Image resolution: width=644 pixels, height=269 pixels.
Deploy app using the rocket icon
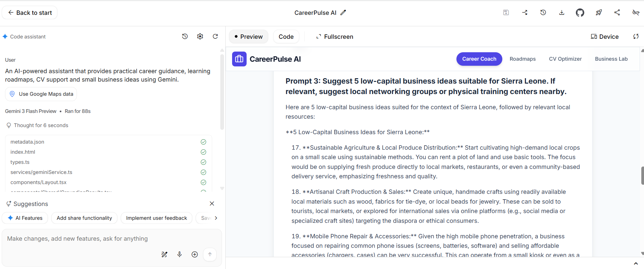599,12
